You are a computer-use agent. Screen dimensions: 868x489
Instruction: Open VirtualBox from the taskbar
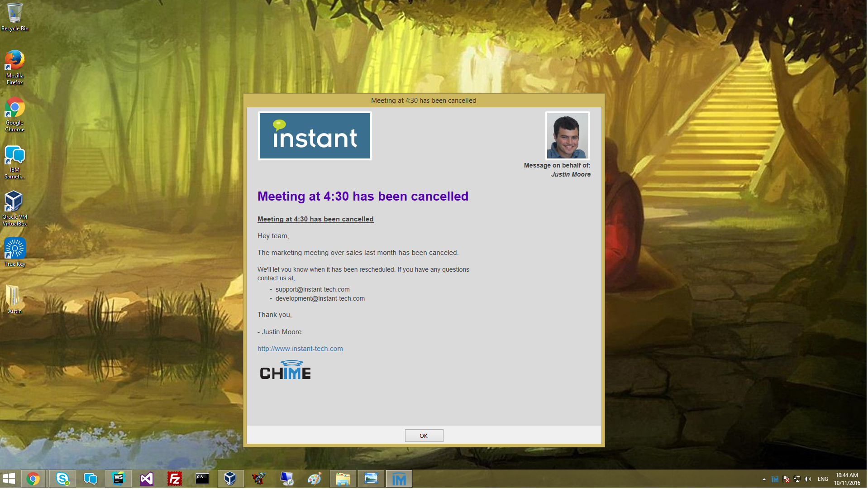(x=230, y=479)
